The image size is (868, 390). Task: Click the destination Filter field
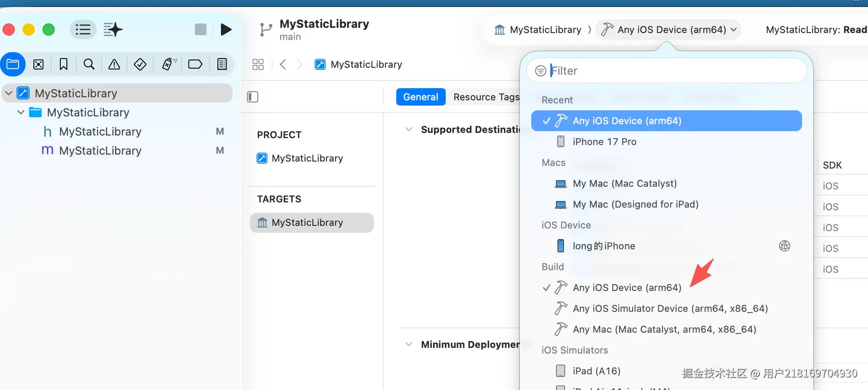(x=667, y=71)
